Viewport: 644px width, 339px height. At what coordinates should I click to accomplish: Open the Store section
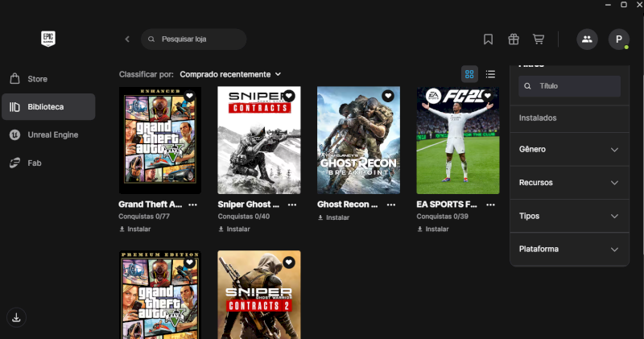[x=38, y=79]
